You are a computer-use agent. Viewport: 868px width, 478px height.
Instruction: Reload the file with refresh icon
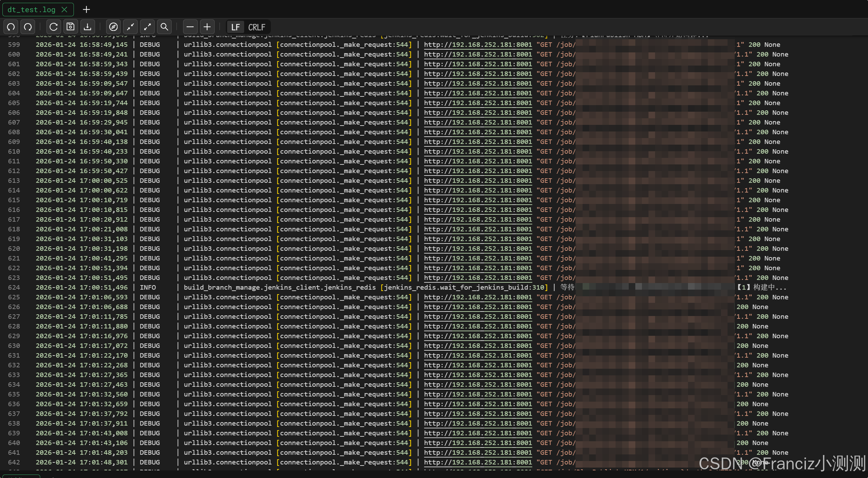(x=53, y=27)
